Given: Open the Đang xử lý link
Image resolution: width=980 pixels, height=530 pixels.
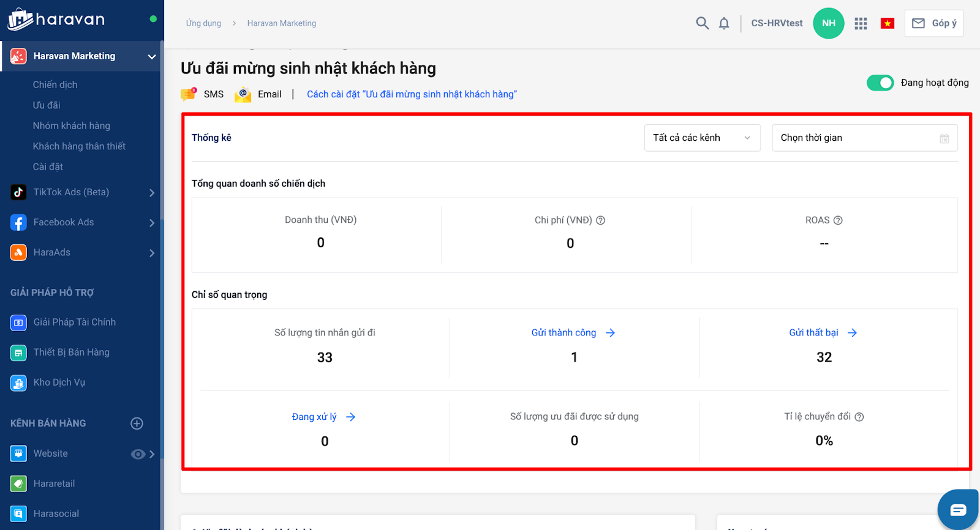Looking at the screenshot, I should 324,417.
